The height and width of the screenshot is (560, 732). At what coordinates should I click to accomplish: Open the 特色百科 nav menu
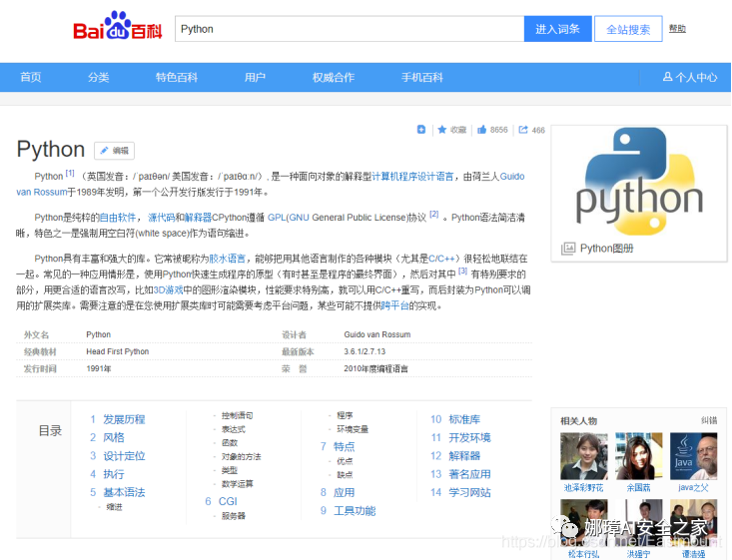click(x=177, y=77)
